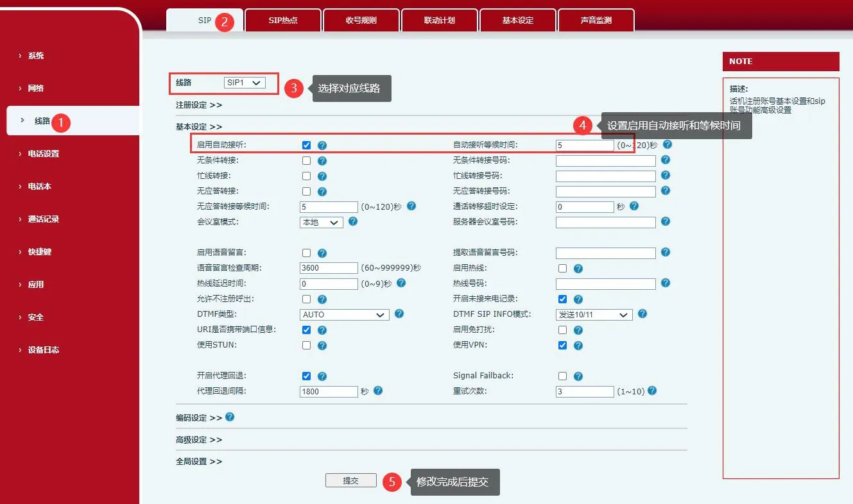Viewport: 853px width, 504px height.
Task: Click help icon next to 代理回退间隔
Action: click(378, 391)
